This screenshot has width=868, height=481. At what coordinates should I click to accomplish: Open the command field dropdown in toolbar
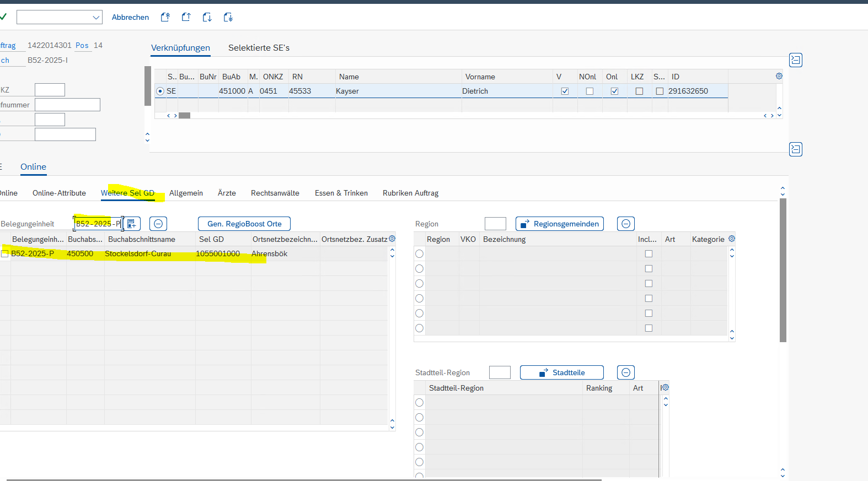(96, 18)
